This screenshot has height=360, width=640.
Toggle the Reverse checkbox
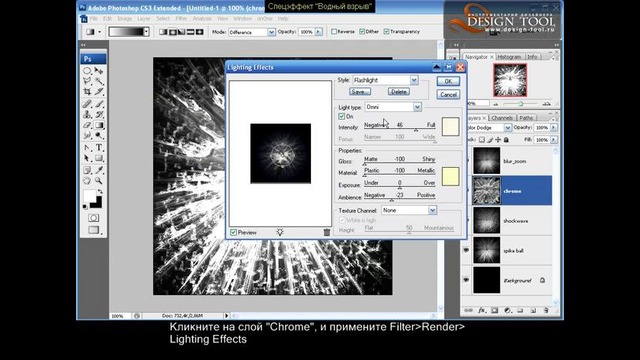coord(334,31)
